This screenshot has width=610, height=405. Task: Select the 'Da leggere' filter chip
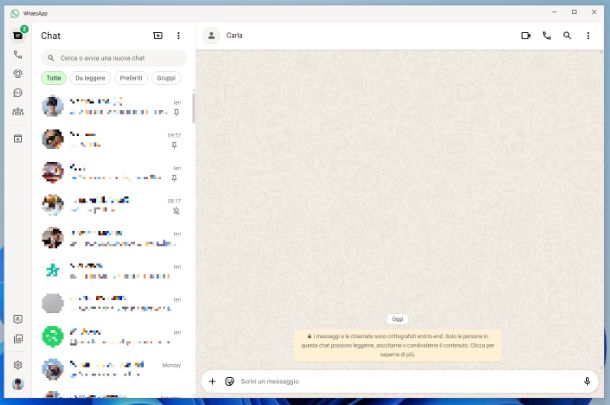(90, 78)
